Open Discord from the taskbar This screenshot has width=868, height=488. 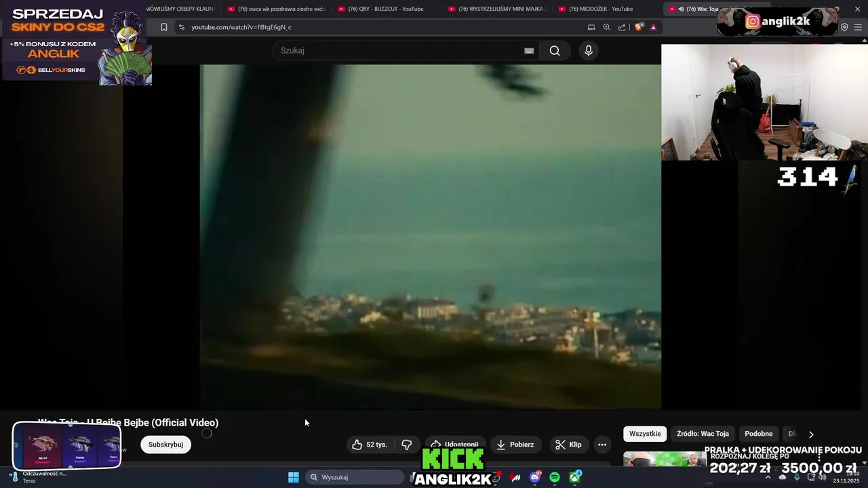[x=535, y=477]
